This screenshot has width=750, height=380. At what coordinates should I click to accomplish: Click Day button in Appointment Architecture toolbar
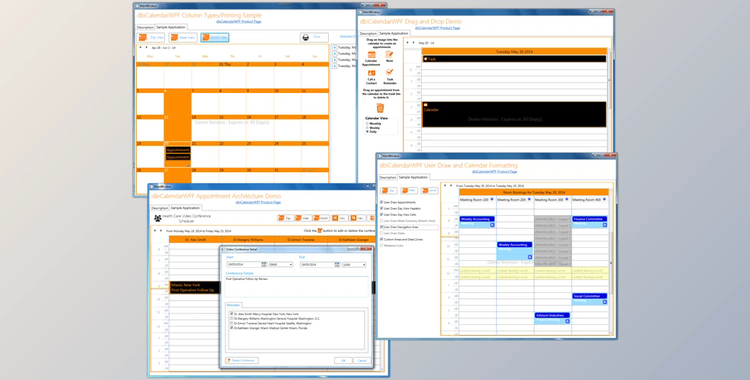[x=286, y=218]
